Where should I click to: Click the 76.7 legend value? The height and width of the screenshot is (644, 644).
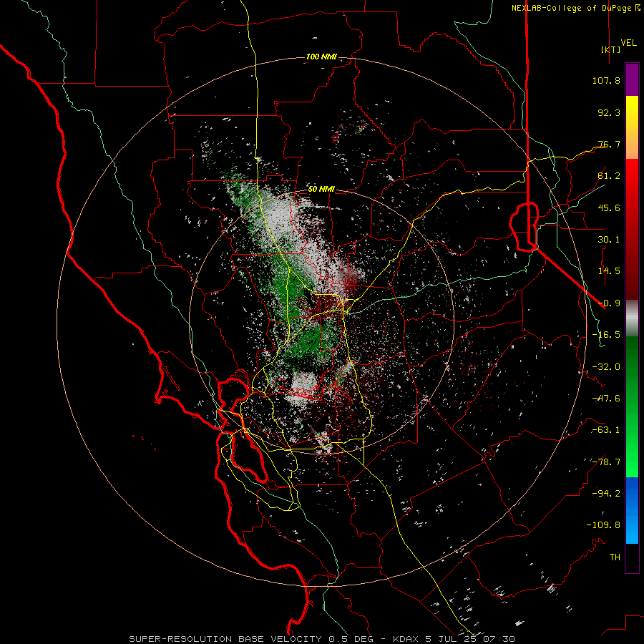point(609,144)
